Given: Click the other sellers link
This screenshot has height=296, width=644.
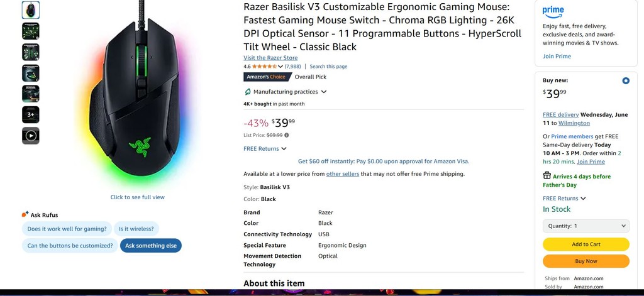Looking at the screenshot, I should tap(342, 174).
